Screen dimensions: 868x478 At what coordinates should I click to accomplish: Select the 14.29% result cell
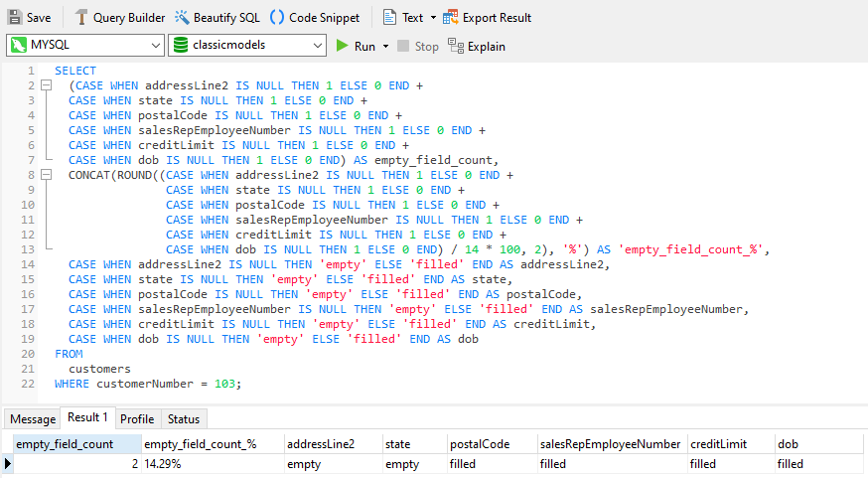tap(163, 464)
